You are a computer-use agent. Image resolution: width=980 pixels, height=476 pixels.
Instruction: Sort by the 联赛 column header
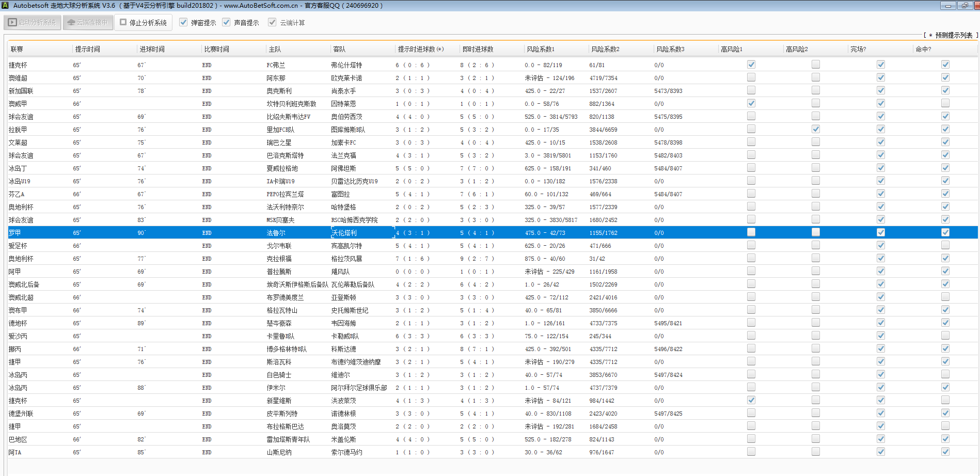click(x=17, y=49)
